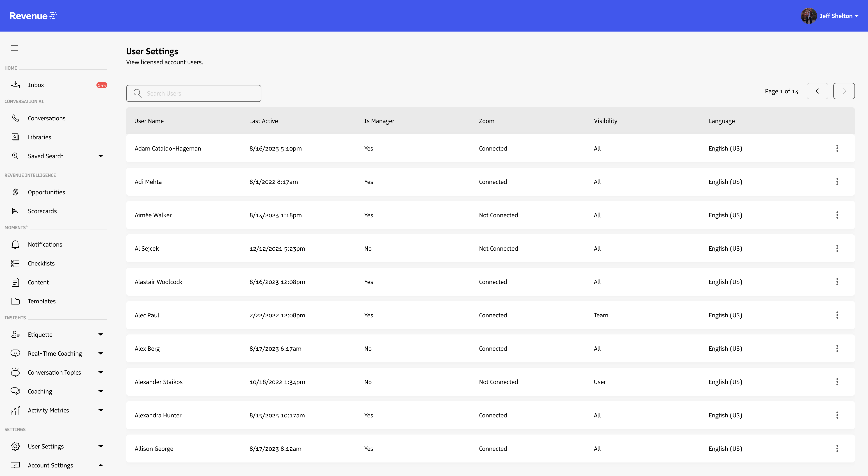Open the Inbox tray icon
This screenshot has height=476, width=868.
(15, 85)
